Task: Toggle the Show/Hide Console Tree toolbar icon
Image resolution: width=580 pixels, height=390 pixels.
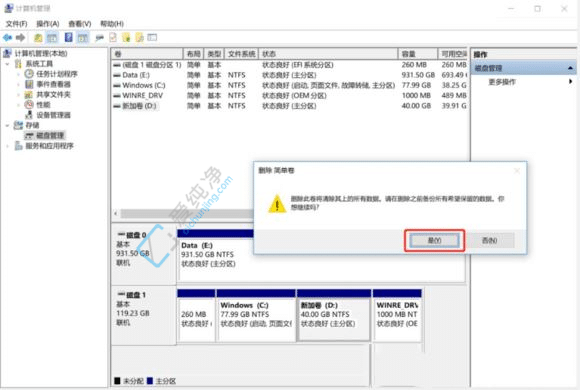Action: [52, 37]
